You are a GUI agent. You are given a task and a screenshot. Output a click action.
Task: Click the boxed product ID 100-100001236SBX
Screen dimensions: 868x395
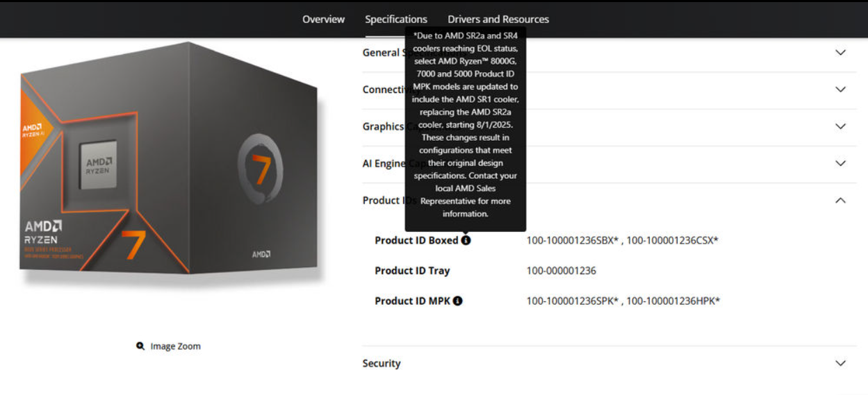tap(572, 240)
